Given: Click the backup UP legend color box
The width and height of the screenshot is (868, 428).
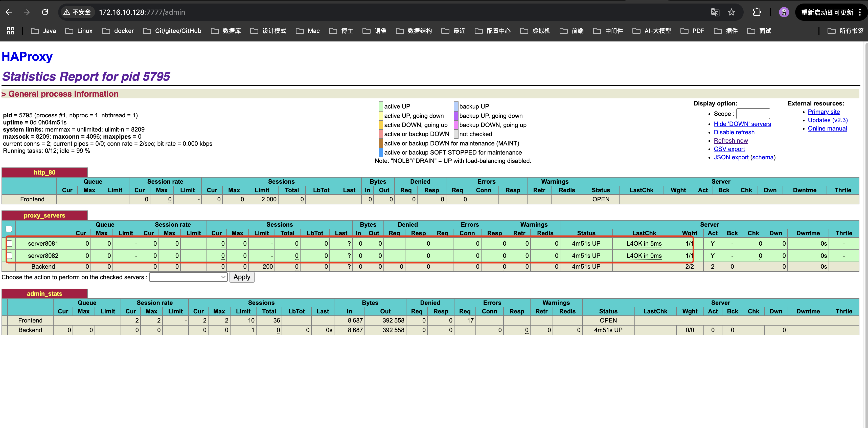Looking at the screenshot, I should (456, 106).
